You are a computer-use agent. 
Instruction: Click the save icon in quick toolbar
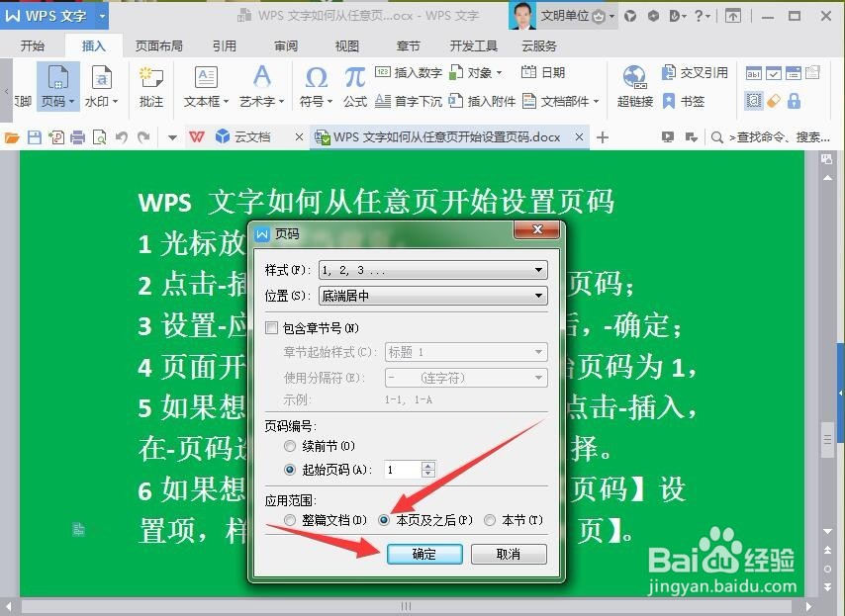click(x=35, y=137)
